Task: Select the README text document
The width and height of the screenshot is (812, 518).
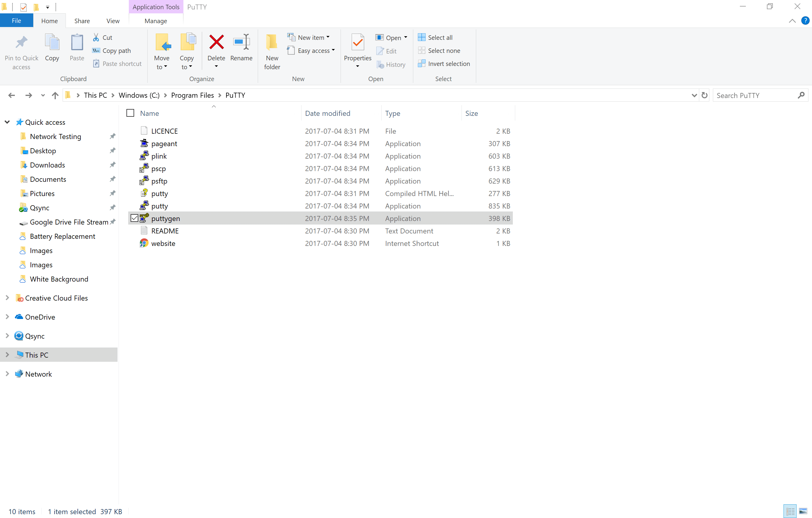Action: [320, 231]
